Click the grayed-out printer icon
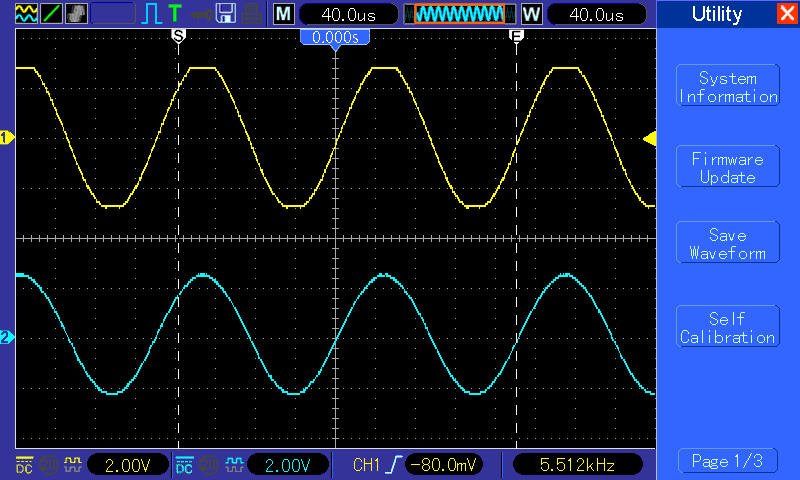The image size is (800, 480). point(252,14)
